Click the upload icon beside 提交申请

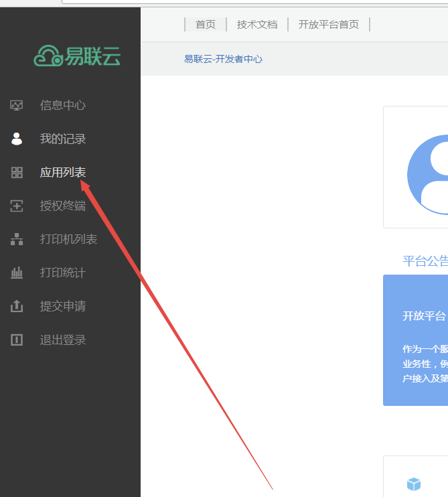(x=17, y=306)
